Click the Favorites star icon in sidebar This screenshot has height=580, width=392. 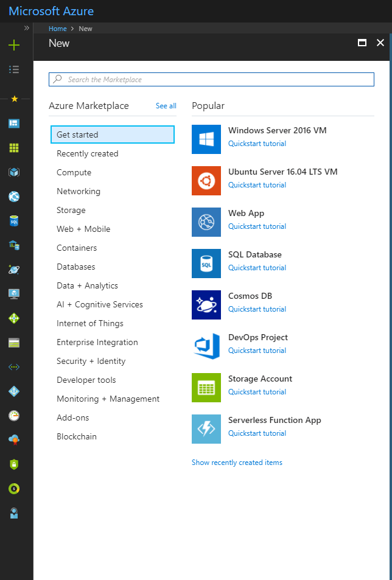pos(15,99)
